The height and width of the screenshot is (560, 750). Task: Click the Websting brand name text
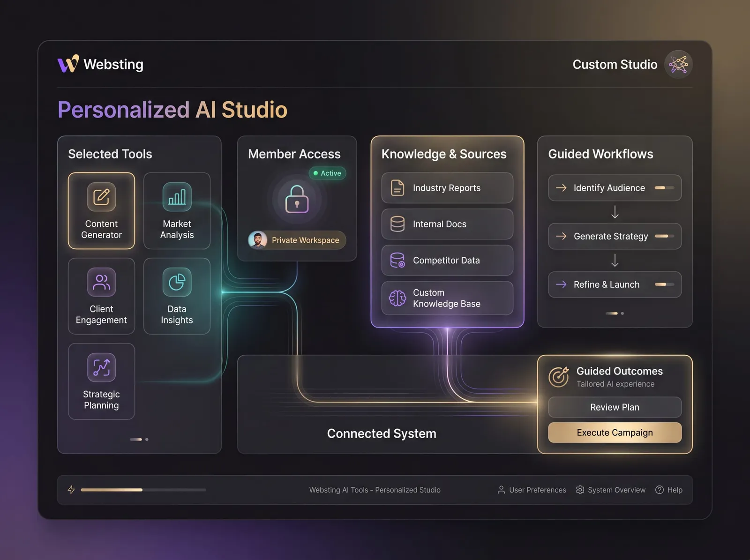113,64
